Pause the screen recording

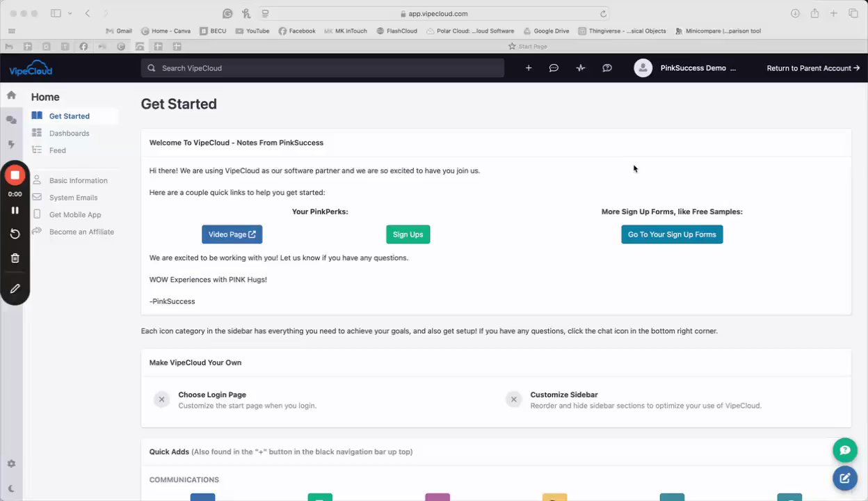pyautogui.click(x=15, y=210)
